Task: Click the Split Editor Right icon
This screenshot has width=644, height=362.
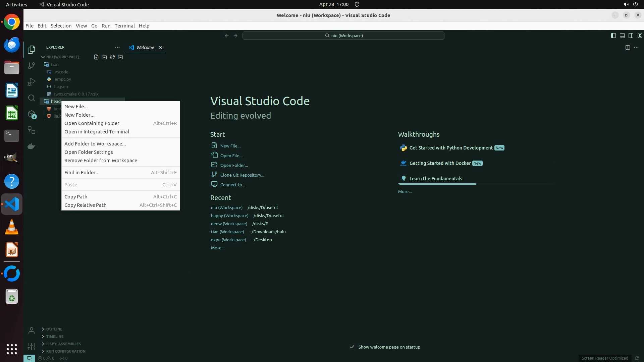Action: click(628, 47)
